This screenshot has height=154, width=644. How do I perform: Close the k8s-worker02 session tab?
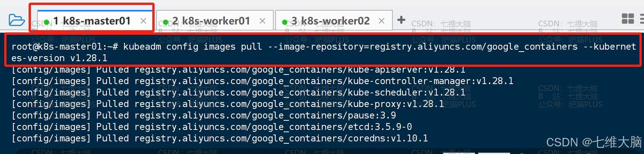(x=381, y=21)
